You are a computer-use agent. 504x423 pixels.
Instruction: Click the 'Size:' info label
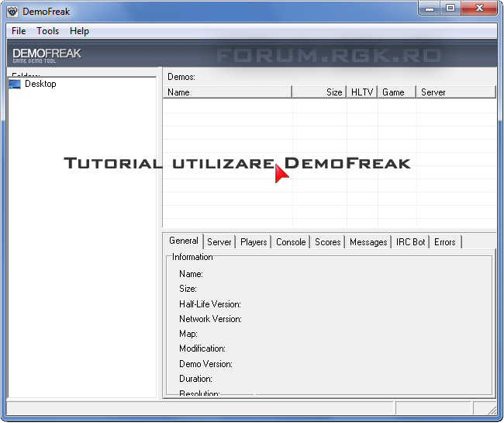[188, 289]
